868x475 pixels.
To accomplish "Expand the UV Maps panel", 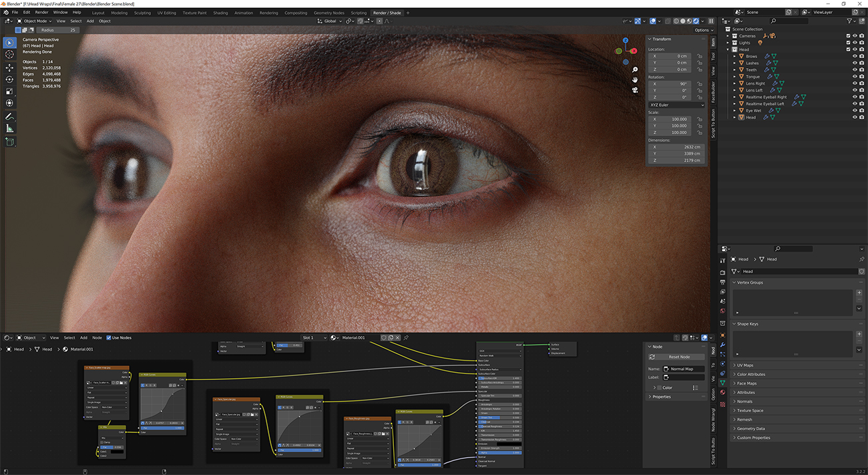I will [744, 365].
